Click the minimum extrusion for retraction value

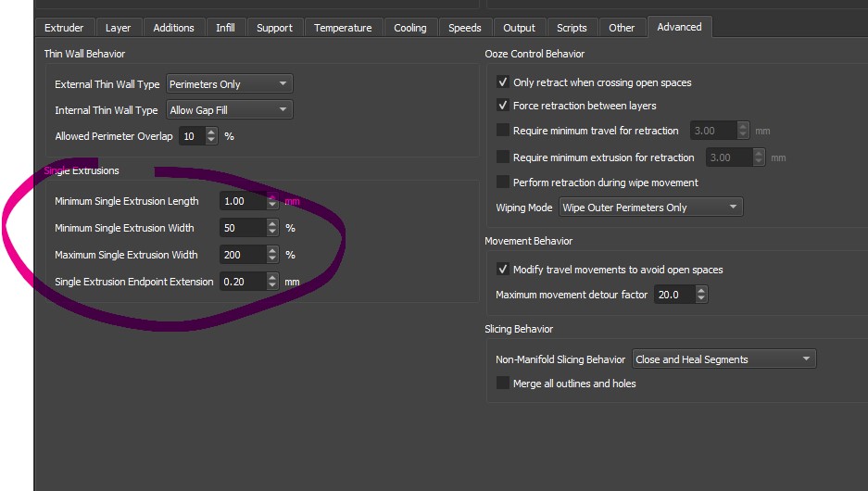(x=729, y=157)
